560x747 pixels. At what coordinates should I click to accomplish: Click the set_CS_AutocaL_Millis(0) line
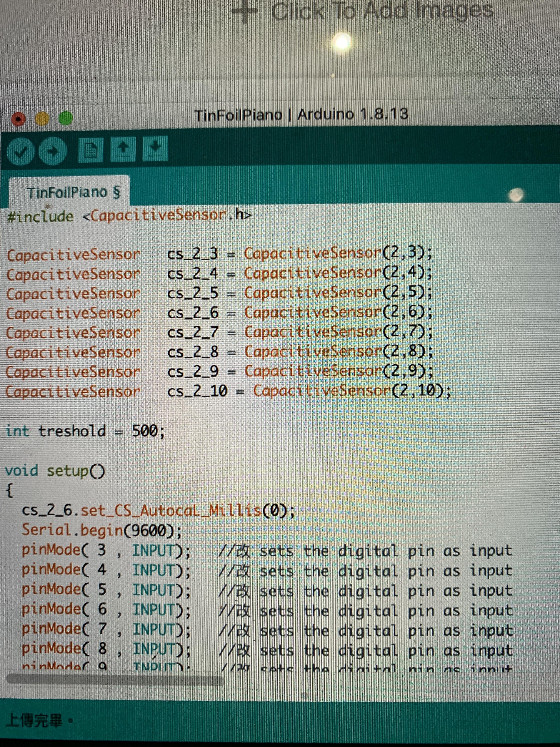click(158, 510)
